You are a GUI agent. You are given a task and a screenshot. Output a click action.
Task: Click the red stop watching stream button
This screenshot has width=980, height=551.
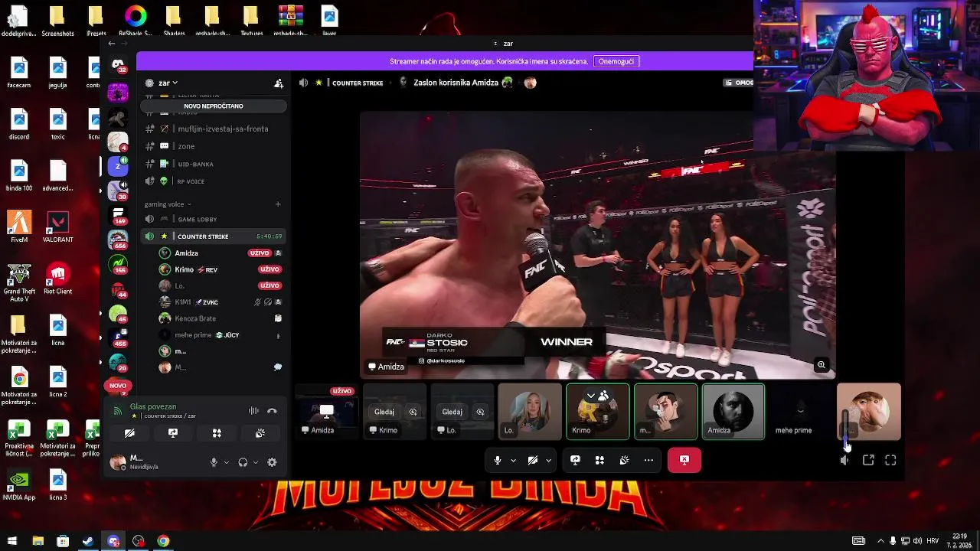(684, 460)
